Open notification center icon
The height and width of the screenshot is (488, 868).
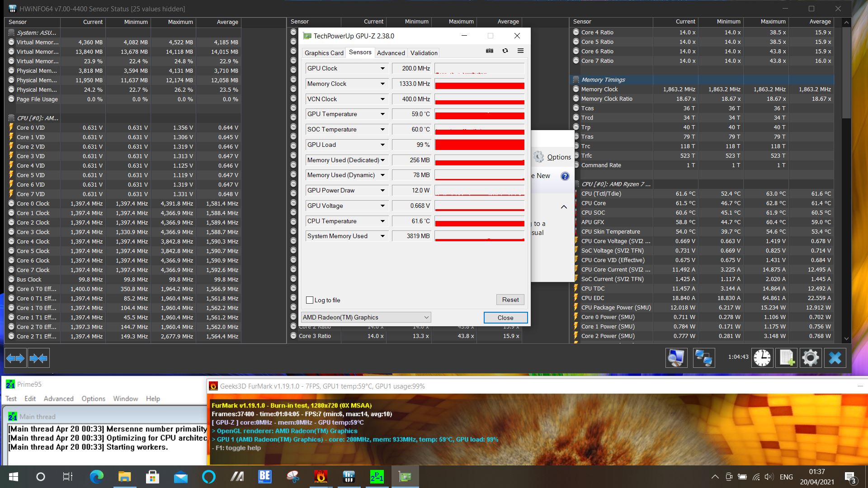850,477
